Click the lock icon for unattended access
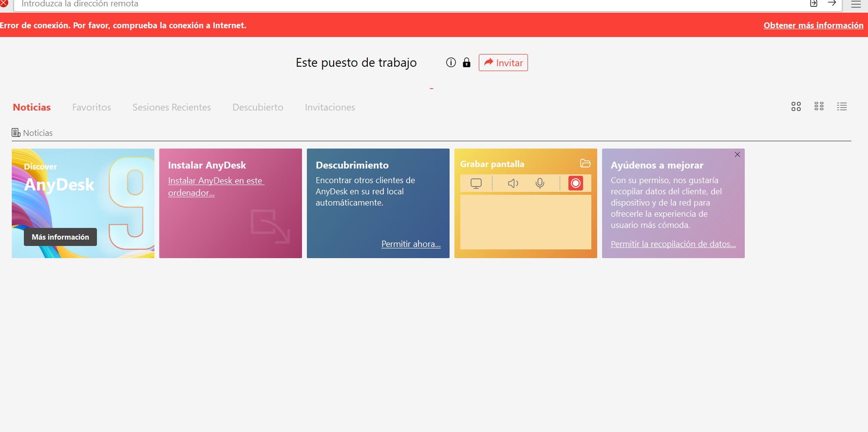 tap(467, 62)
